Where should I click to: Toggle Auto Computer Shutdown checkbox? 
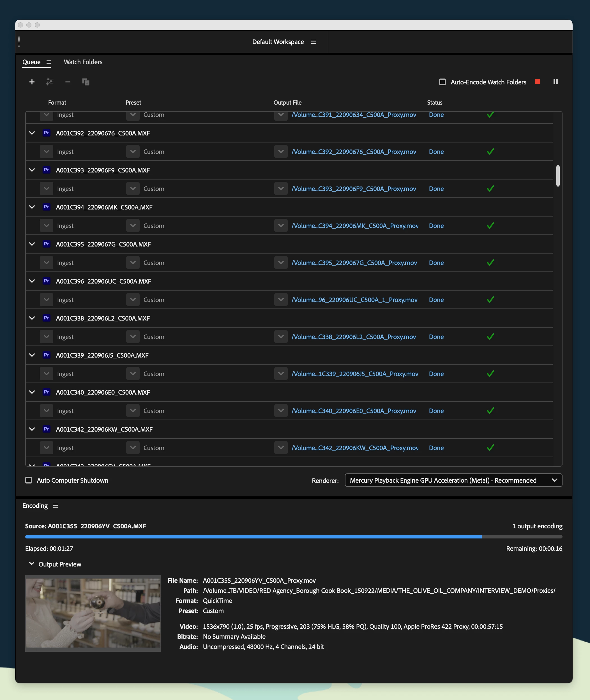pyautogui.click(x=29, y=480)
